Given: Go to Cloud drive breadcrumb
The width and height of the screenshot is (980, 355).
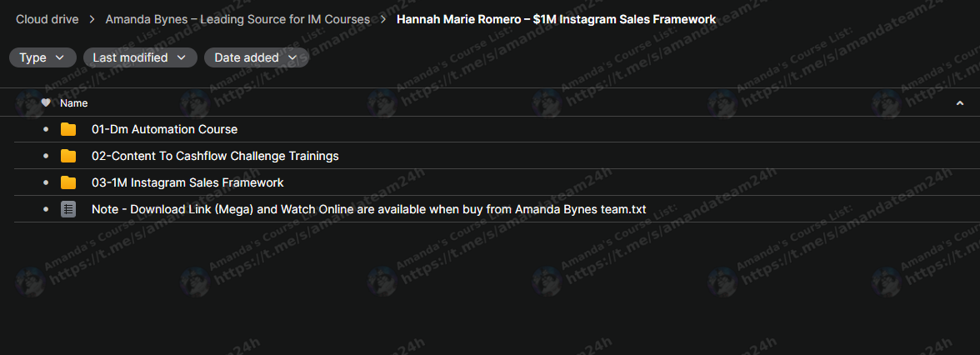Looking at the screenshot, I should (47, 19).
